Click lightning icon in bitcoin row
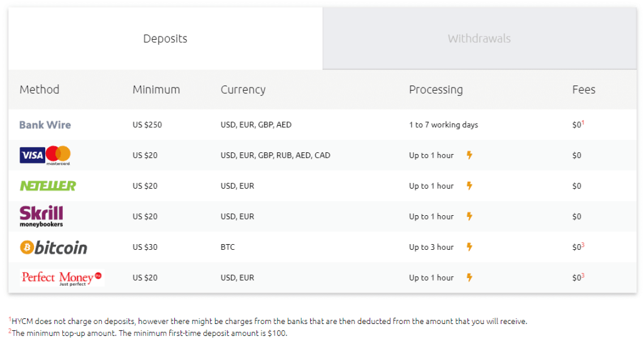 pos(469,247)
